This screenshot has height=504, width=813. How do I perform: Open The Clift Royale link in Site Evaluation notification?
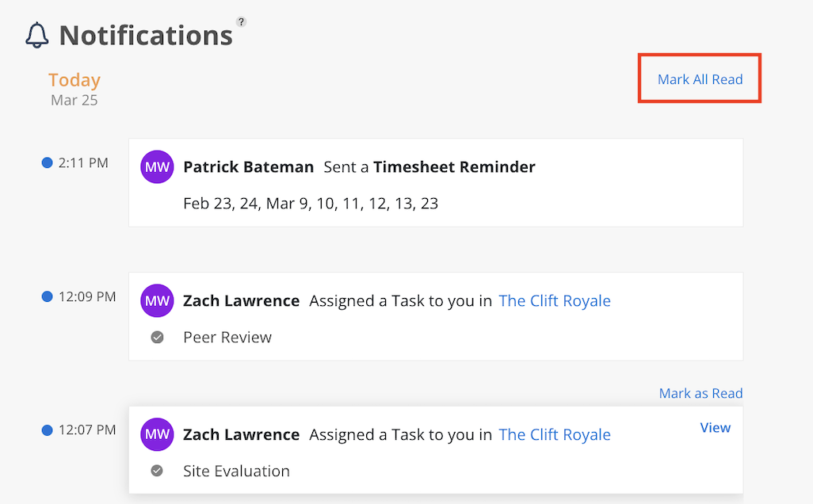coord(555,435)
